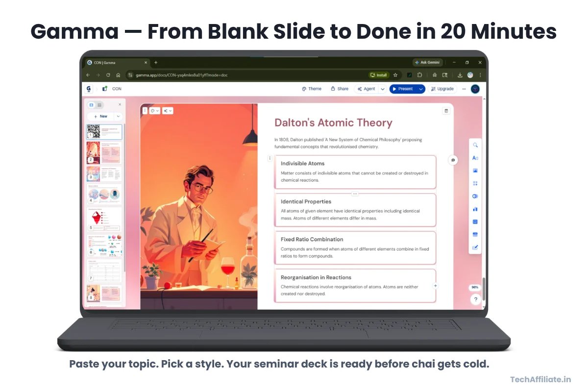
Task: Expand the Agent dropdown
Action: pos(383,89)
